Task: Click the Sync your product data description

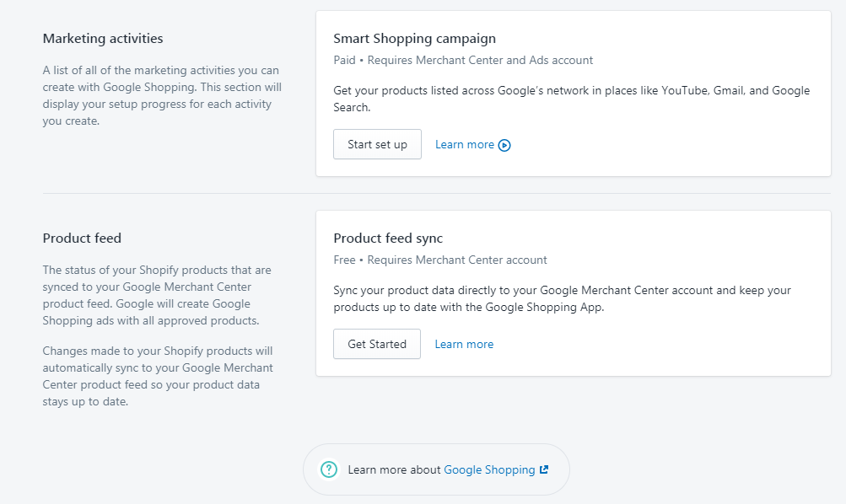Action: click(x=563, y=298)
